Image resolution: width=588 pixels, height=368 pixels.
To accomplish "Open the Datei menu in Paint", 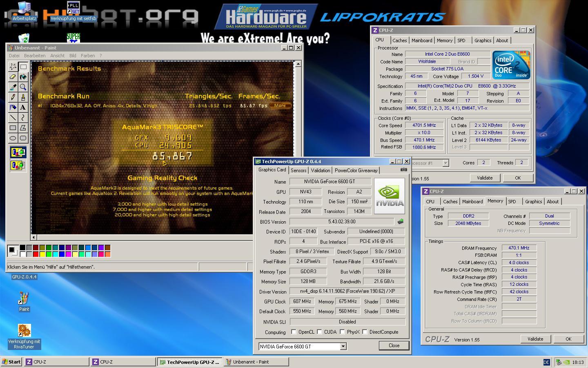I will click(14, 56).
